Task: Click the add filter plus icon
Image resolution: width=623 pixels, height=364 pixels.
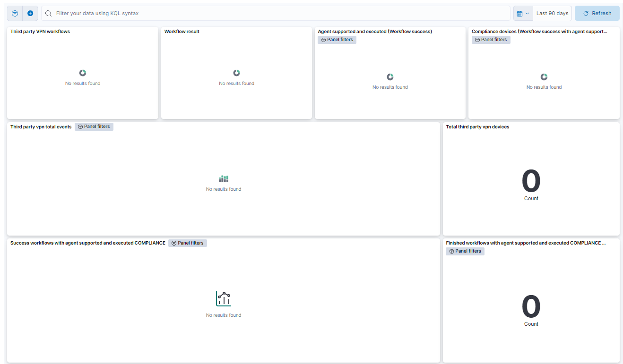Action: [30, 13]
